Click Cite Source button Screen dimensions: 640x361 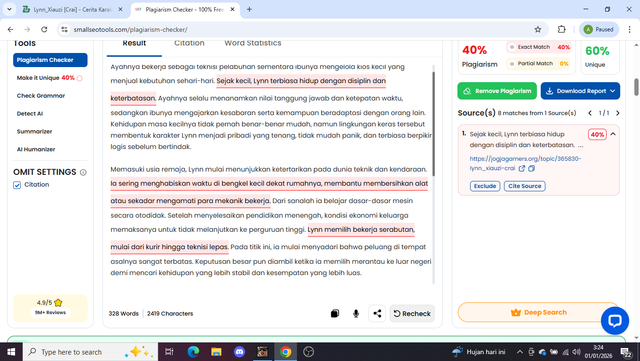(524, 186)
